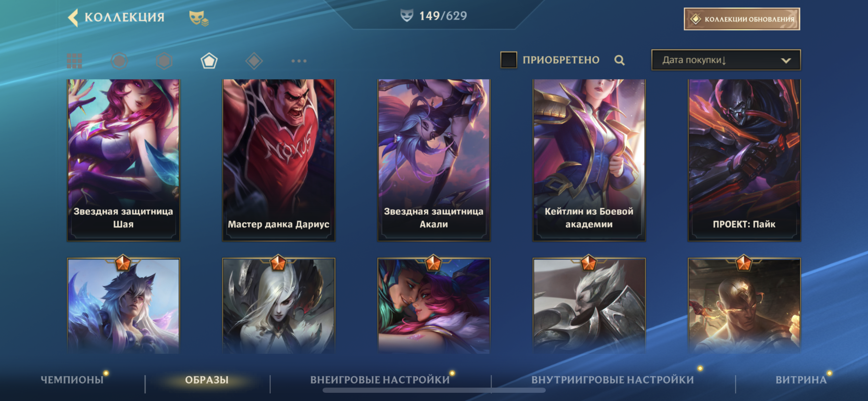Expand the Дата покупки sort dropdown
This screenshot has width=868, height=401.
[726, 60]
